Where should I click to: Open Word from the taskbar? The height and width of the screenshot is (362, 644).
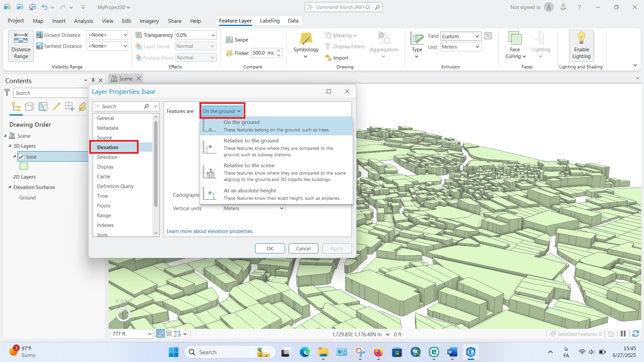(x=452, y=352)
